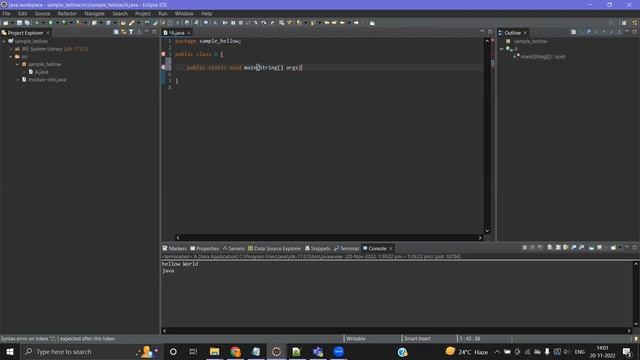This screenshot has height=360, width=640.
Task: Click Collapse All in Project Explorer
Action: click(x=116, y=32)
